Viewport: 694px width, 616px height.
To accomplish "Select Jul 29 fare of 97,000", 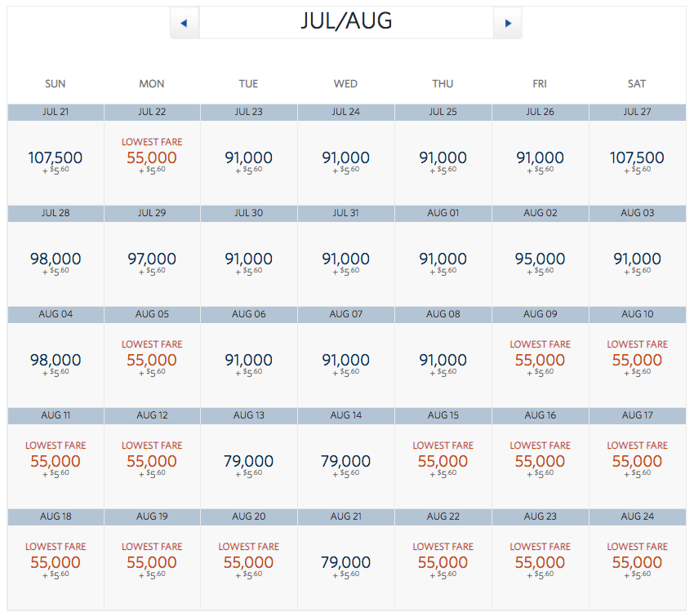I will pos(152,259).
